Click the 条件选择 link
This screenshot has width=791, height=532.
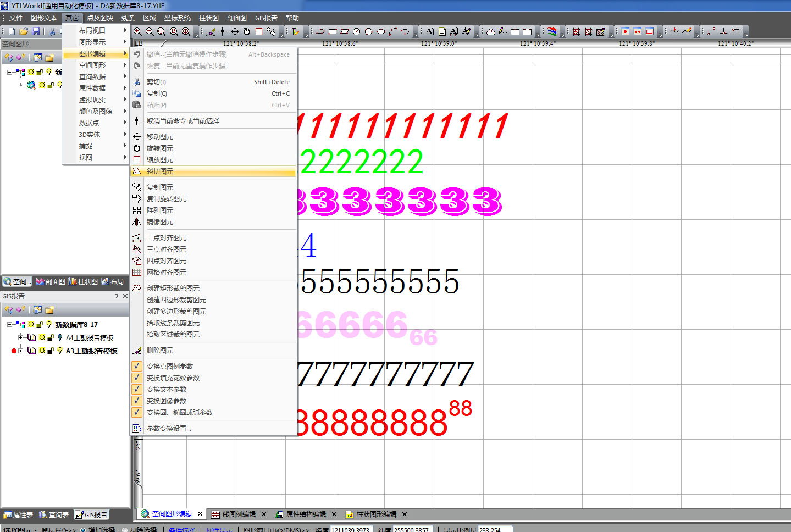pos(182,530)
